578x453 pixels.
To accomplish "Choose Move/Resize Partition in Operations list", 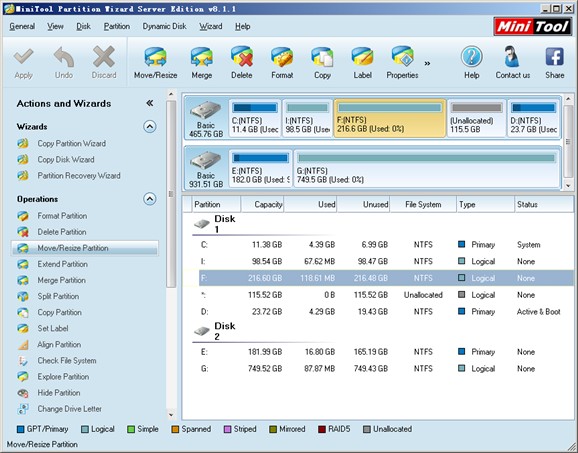I will click(x=85, y=248).
